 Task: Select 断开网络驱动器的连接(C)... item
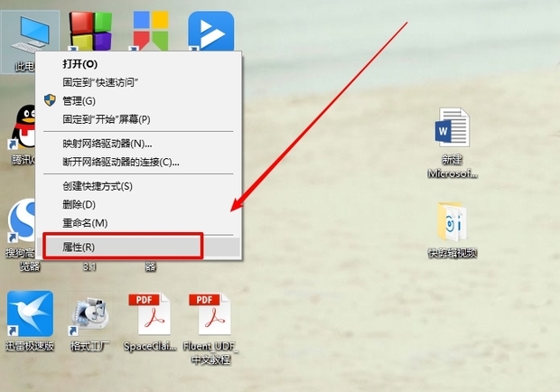point(138,162)
